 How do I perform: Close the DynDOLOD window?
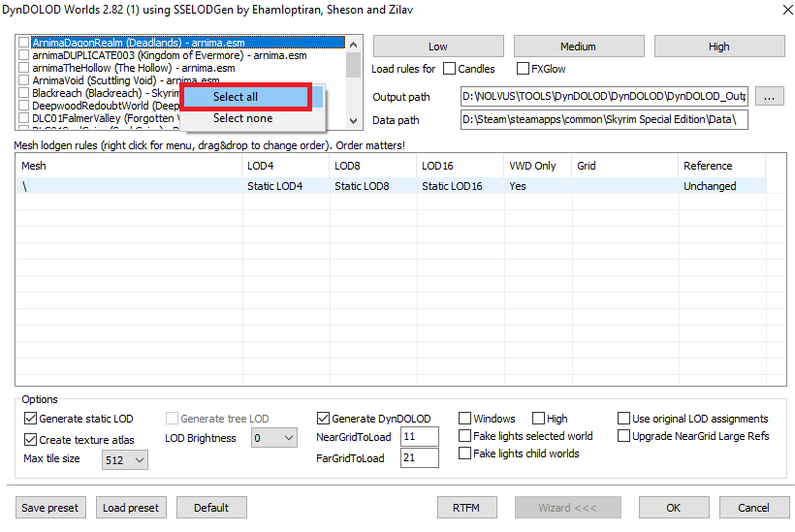click(x=787, y=10)
